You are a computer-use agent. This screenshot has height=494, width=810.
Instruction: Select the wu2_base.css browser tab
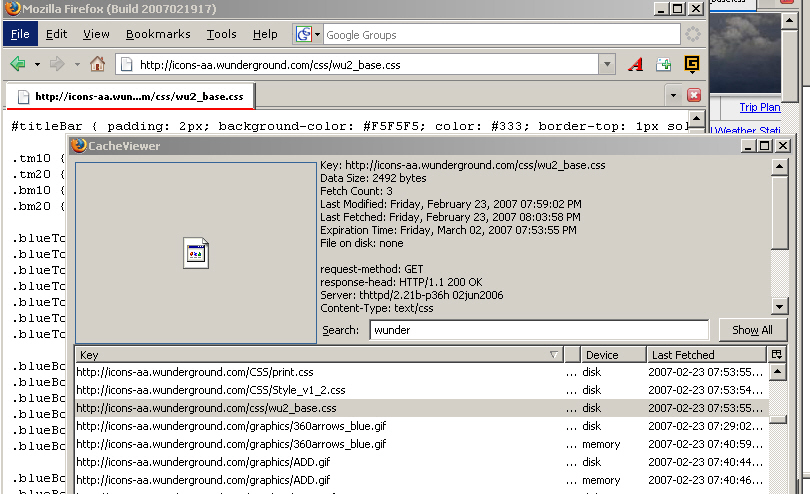[x=131, y=96]
